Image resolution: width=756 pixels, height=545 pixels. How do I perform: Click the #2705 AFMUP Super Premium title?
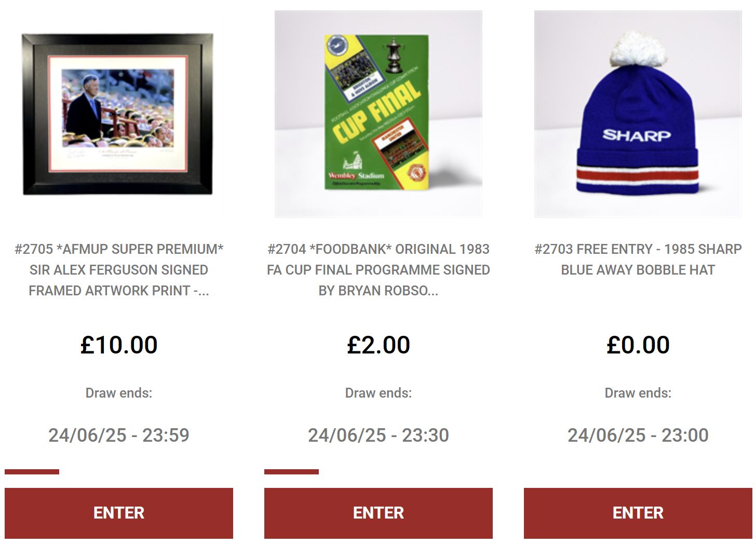point(119,270)
